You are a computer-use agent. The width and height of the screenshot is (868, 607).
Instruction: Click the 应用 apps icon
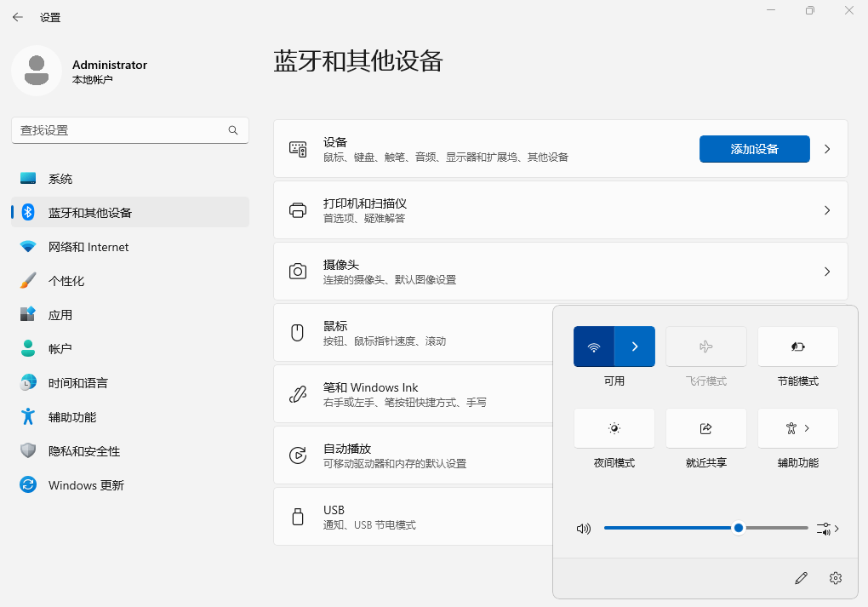[x=28, y=315]
